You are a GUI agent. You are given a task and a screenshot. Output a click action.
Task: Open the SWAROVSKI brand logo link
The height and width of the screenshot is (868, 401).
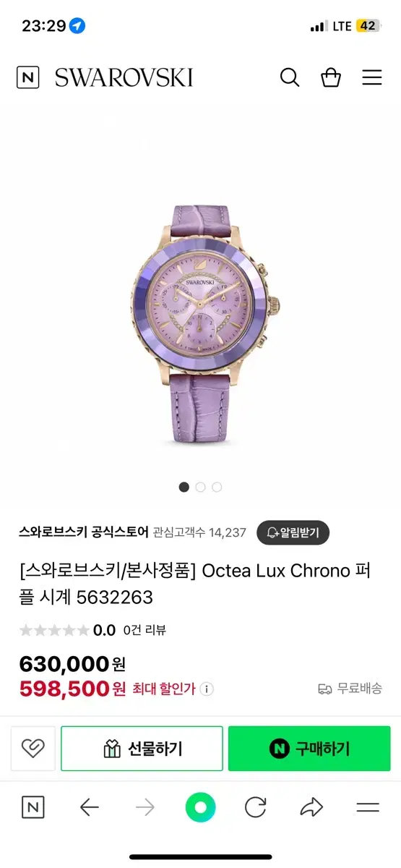click(124, 77)
